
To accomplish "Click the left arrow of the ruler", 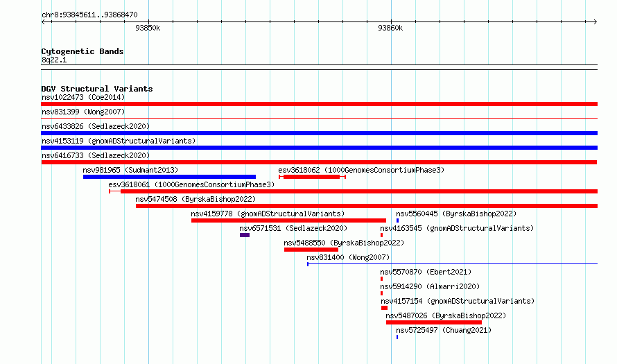I will (x=44, y=21).
